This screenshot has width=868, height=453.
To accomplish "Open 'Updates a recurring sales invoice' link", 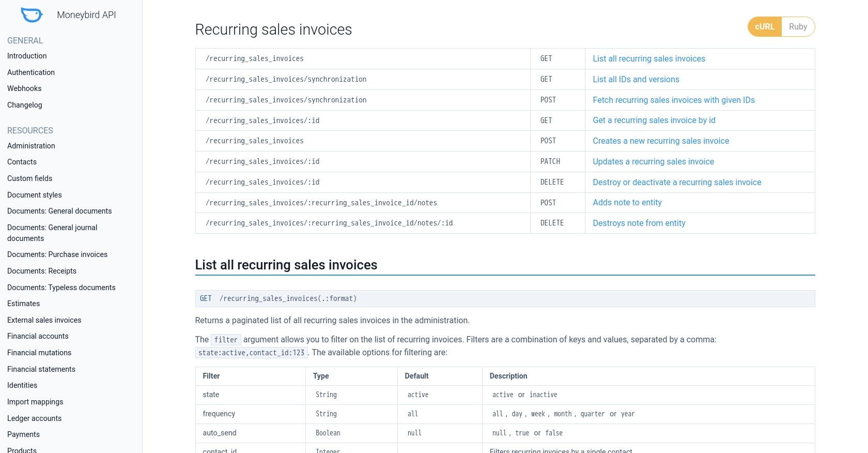I will point(654,162).
